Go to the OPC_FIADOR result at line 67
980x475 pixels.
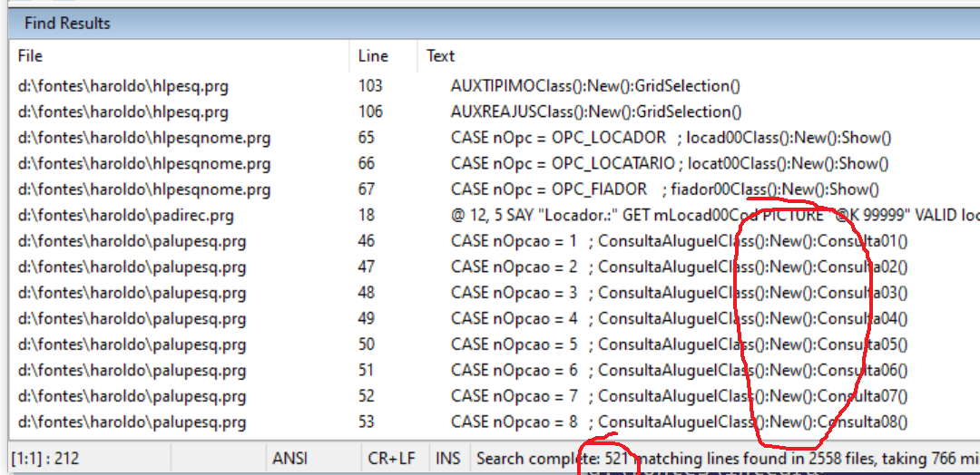pos(664,189)
